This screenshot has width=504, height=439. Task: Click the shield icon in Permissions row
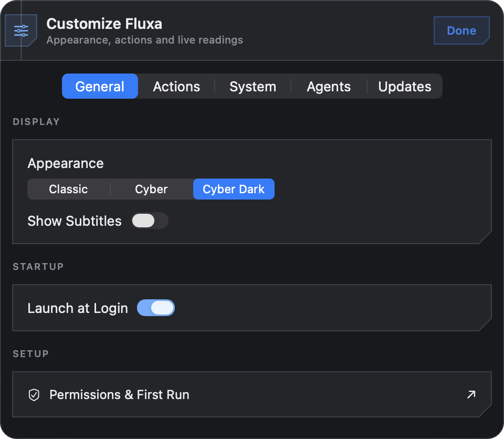(34, 394)
